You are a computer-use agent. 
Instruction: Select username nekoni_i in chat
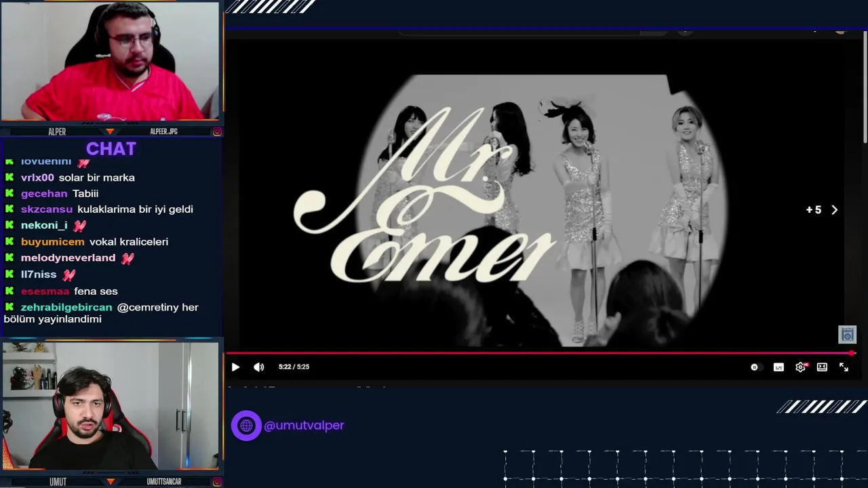[x=44, y=226]
